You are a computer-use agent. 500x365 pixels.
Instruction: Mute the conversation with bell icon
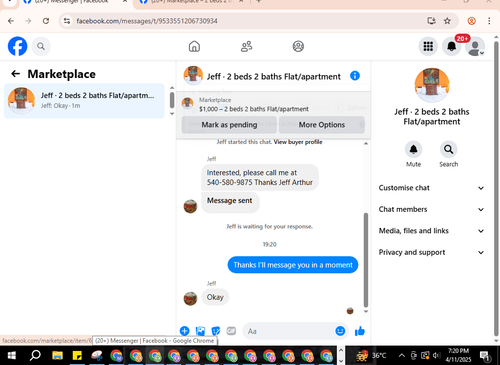pos(413,149)
